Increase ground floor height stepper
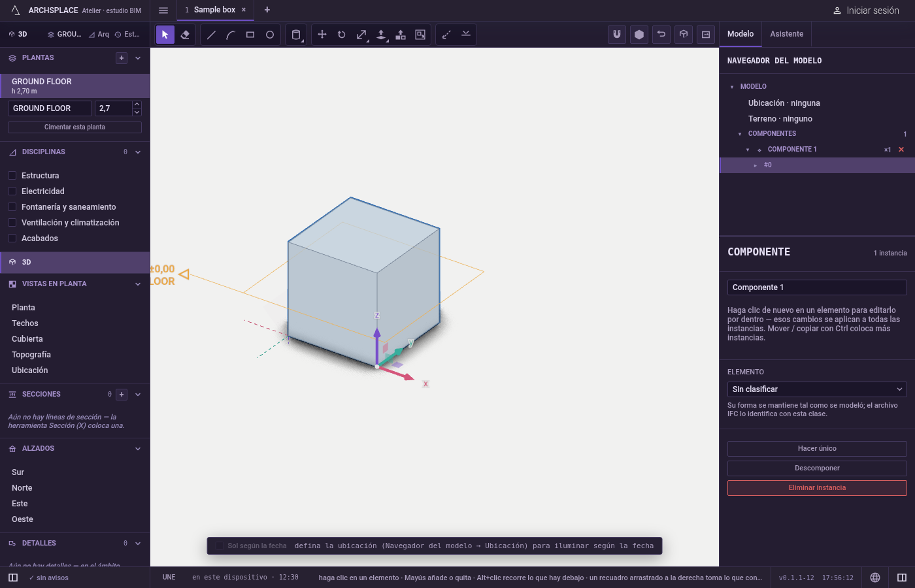The width and height of the screenshot is (915, 588). pyautogui.click(x=137, y=105)
